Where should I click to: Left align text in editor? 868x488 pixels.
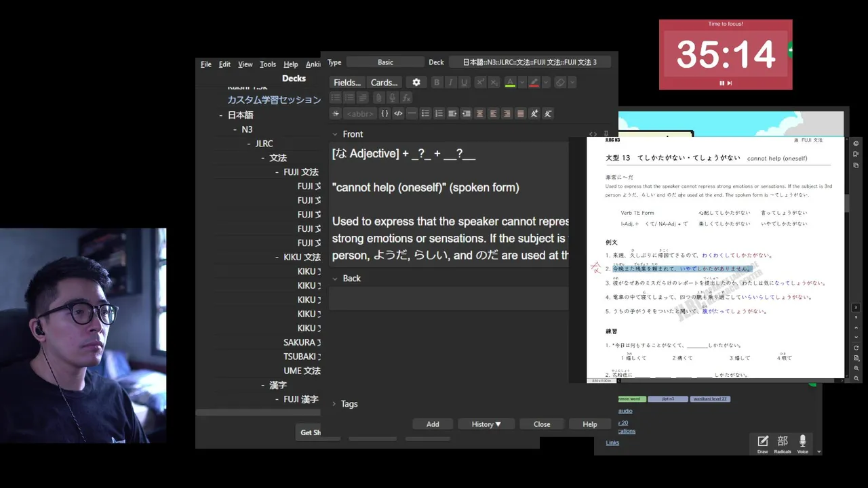[x=493, y=113]
